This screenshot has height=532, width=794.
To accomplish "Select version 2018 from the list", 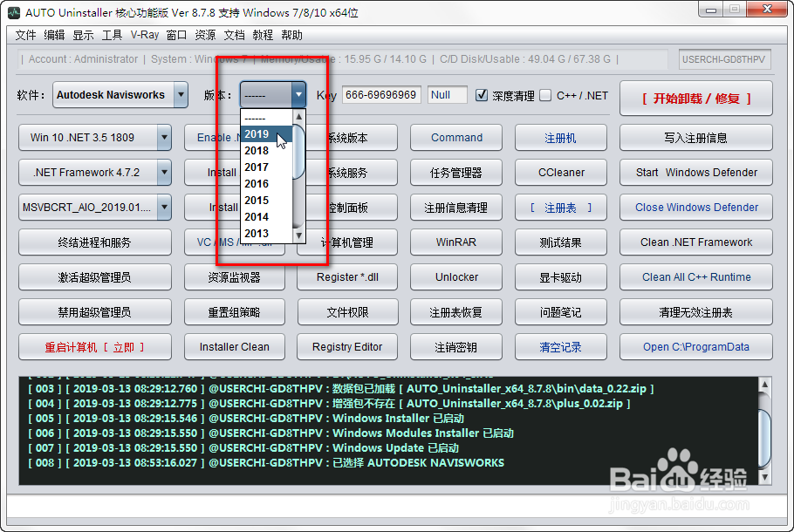I will 267,151.
